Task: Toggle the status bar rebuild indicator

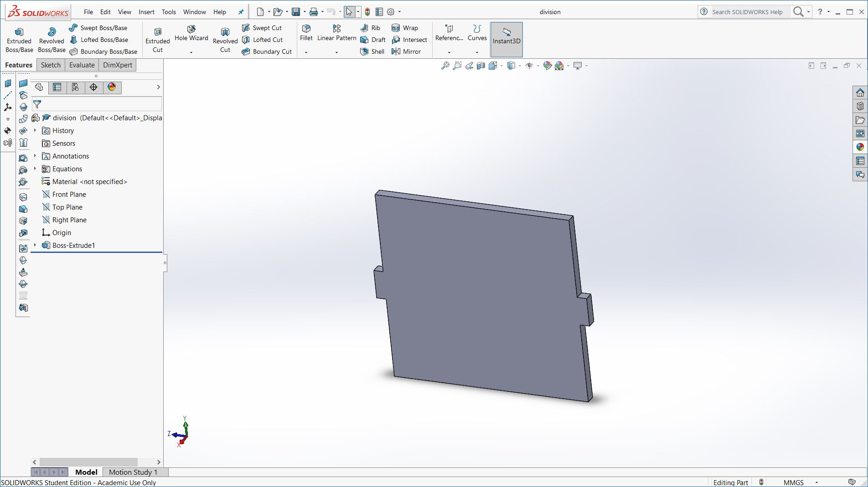Action: 761,482
